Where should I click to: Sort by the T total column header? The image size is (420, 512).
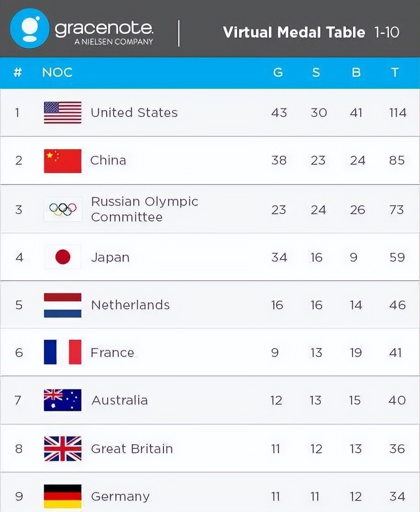(395, 72)
